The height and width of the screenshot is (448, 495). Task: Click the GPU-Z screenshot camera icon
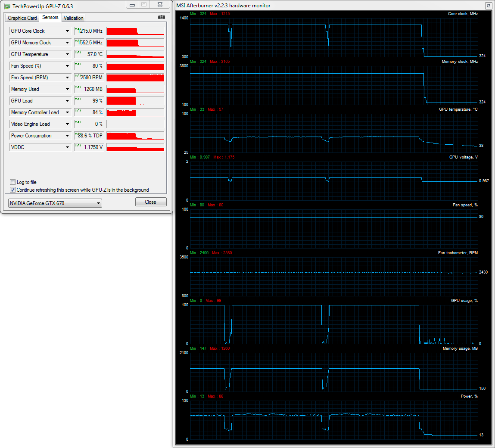[x=161, y=17]
